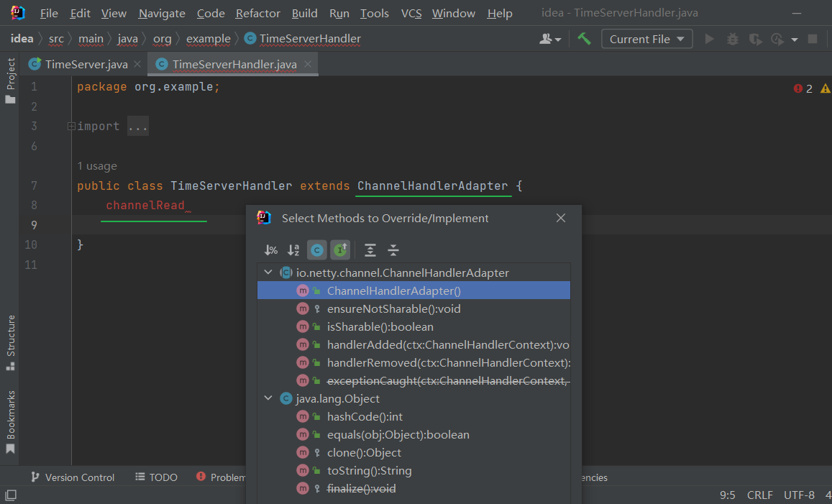
Task: Open the Current File run configuration dropdown
Action: [x=646, y=39]
